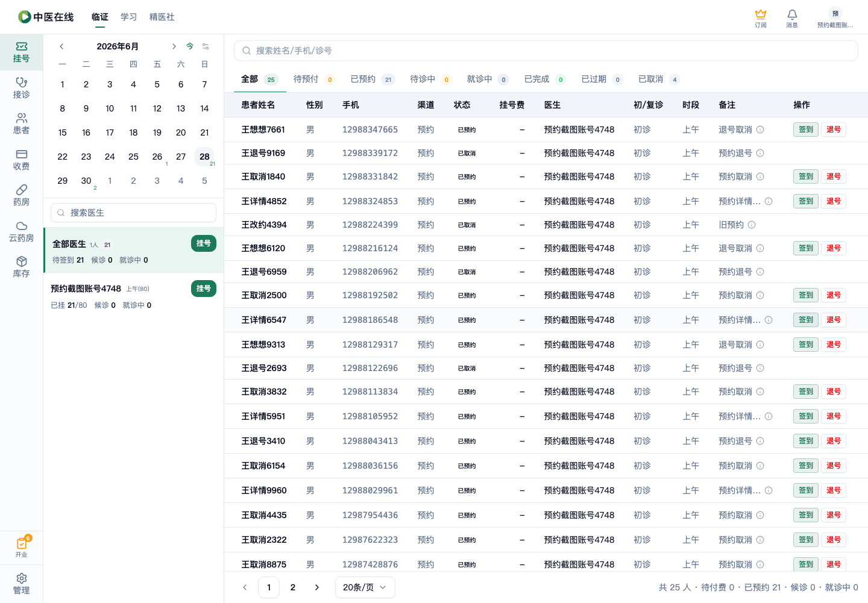Select page 1 in pagination
868x603 pixels.
click(x=269, y=587)
